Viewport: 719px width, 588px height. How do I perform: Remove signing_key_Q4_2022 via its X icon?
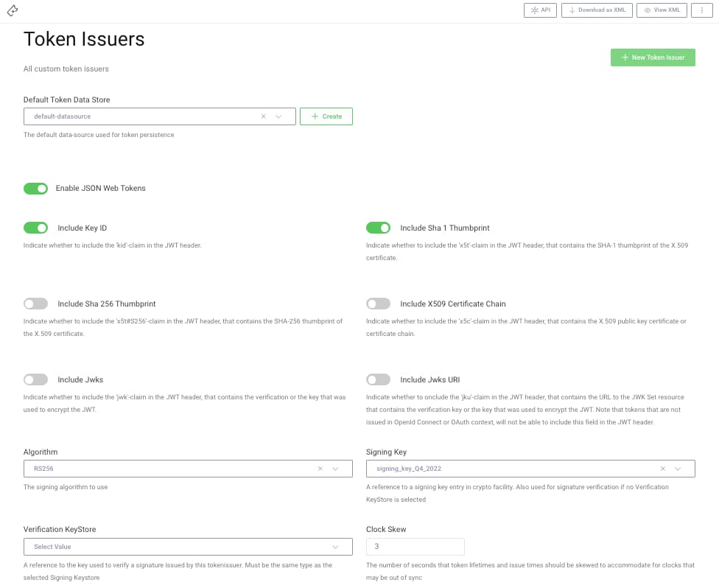pos(662,468)
